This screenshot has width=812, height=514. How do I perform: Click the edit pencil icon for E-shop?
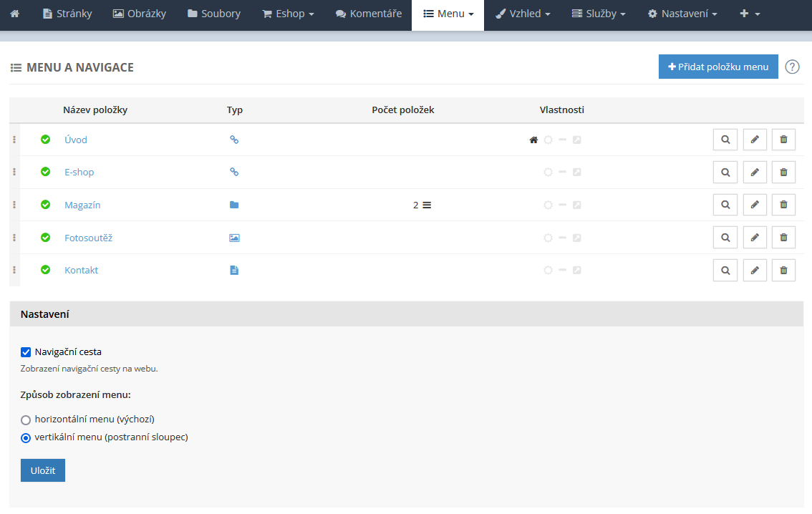pyautogui.click(x=755, y=173)
